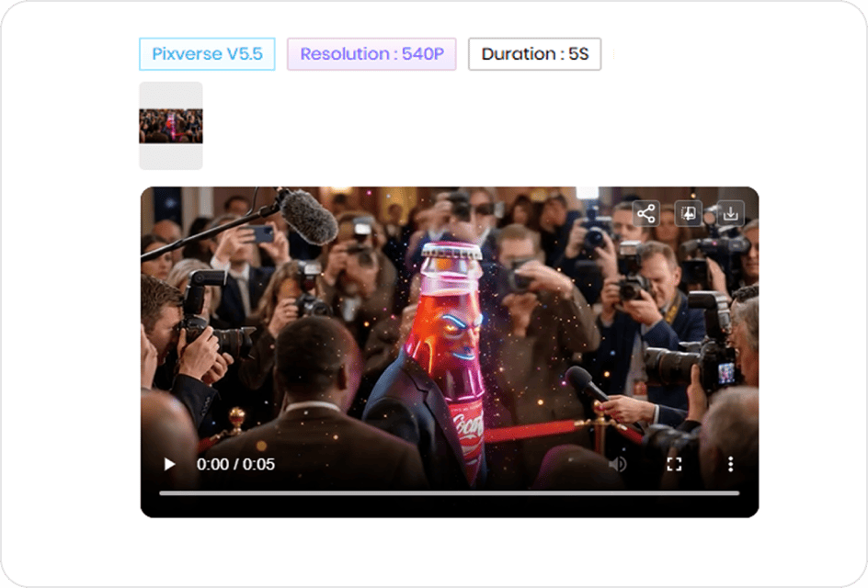Click the download arrow in the top-right corner
868x588 pixels.
(x=731, y=213)
